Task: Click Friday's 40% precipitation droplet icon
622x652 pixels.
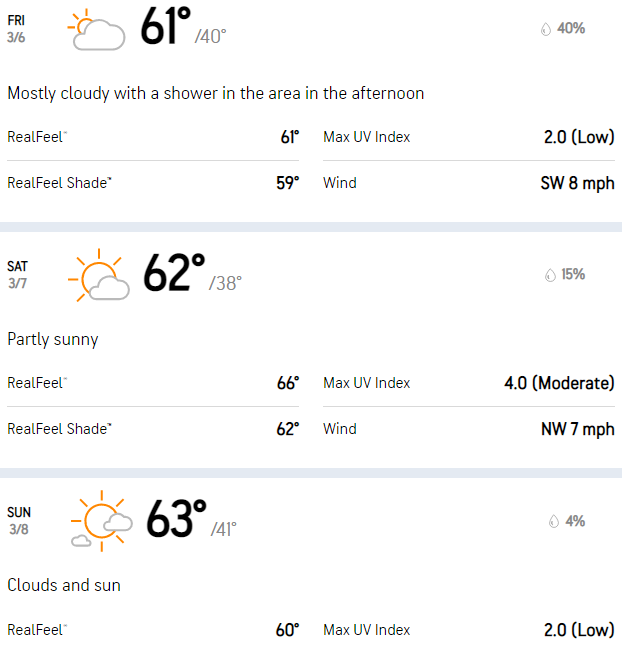Action: tap(546, 29)
